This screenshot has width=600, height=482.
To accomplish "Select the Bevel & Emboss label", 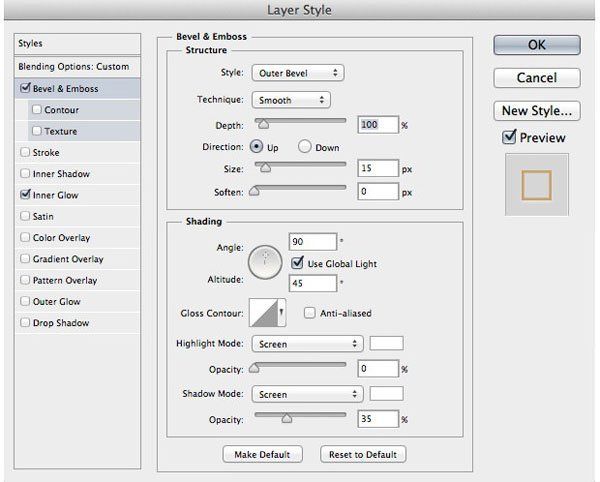I will coord(65,89).
